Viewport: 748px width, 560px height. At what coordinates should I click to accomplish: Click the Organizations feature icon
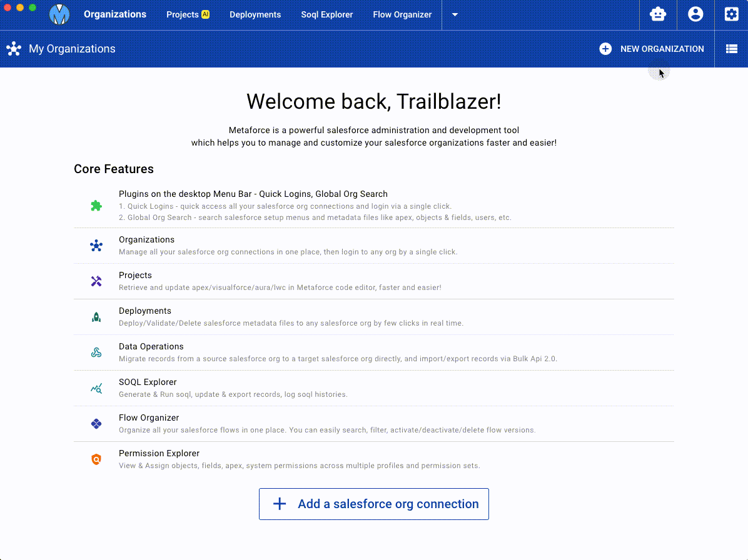point(96,246)
